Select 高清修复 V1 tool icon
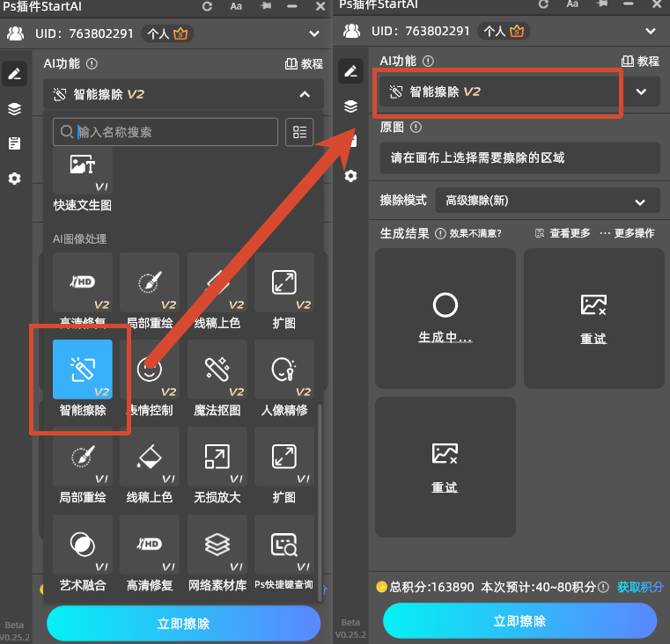670x644 pixels. (x=150, y=545)
